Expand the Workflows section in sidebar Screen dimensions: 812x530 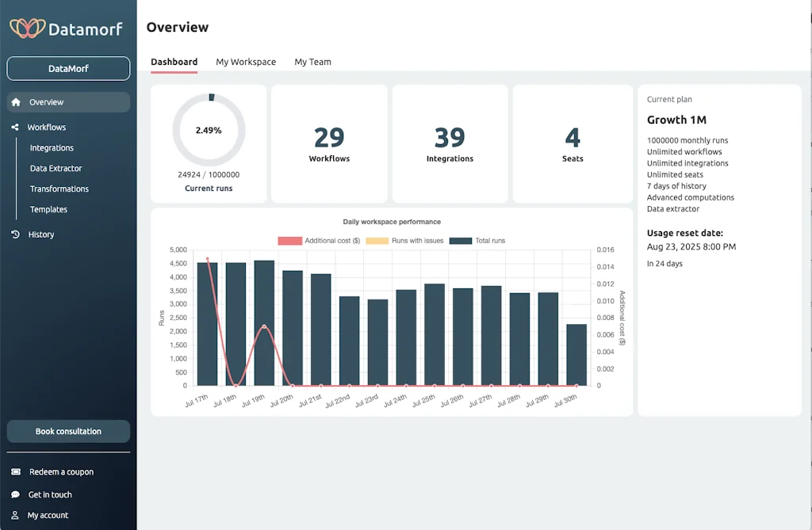pos(48,127)
